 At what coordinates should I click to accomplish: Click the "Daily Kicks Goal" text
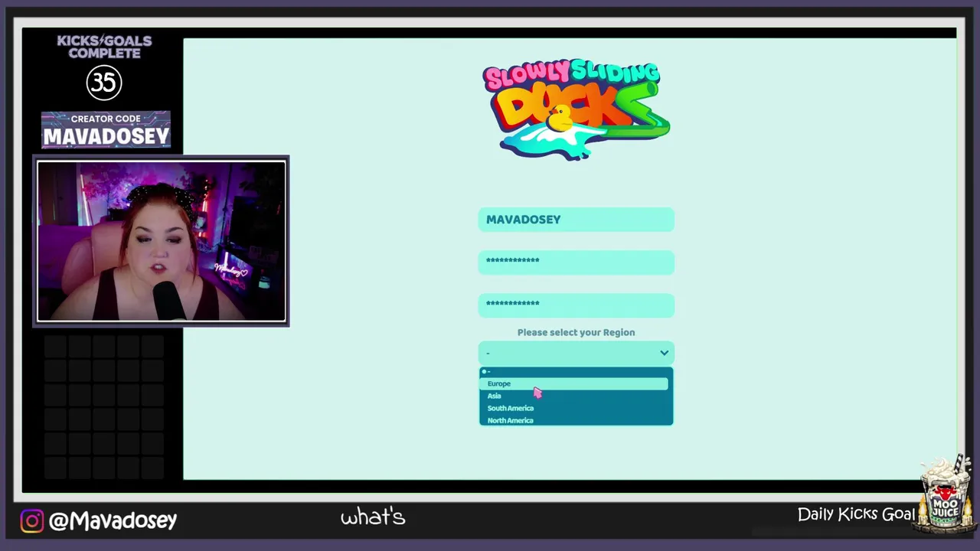(856, 514)
